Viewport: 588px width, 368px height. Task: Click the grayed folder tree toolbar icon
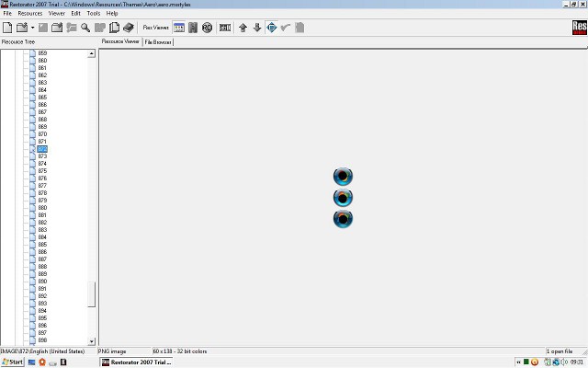click(72, 28)
